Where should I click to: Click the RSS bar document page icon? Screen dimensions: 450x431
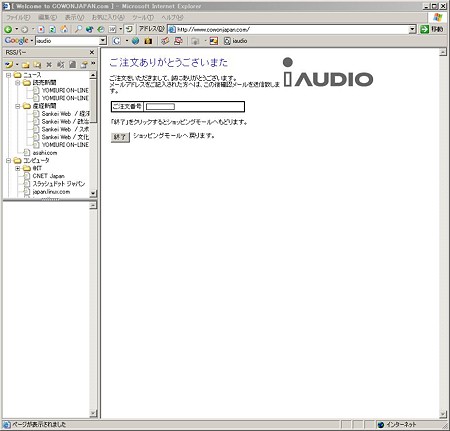point(72,64)
